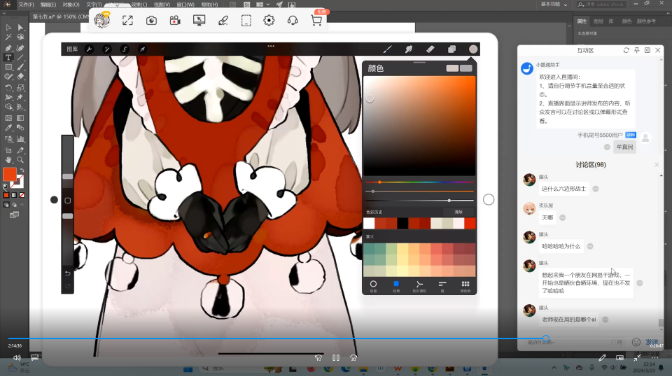Open the 窗口(W) menu
Screen dimensions: 672x376
pyautogui.click(x=186, y=5)
